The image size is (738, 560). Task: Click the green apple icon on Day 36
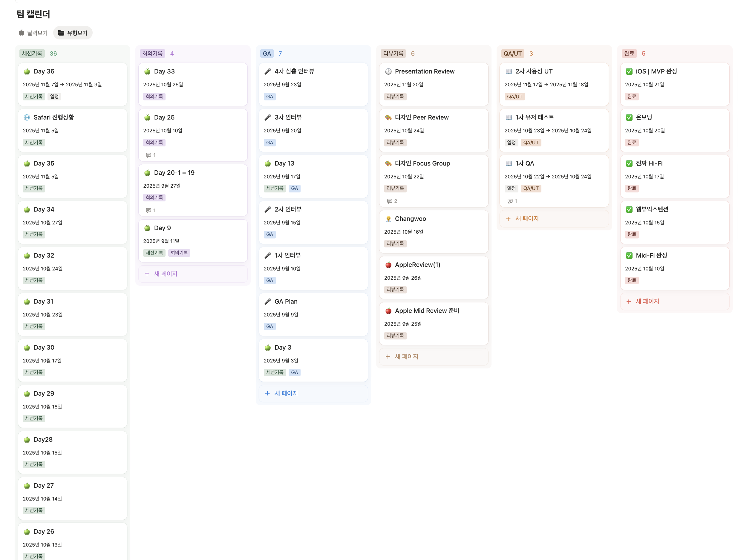click(27, 71)
